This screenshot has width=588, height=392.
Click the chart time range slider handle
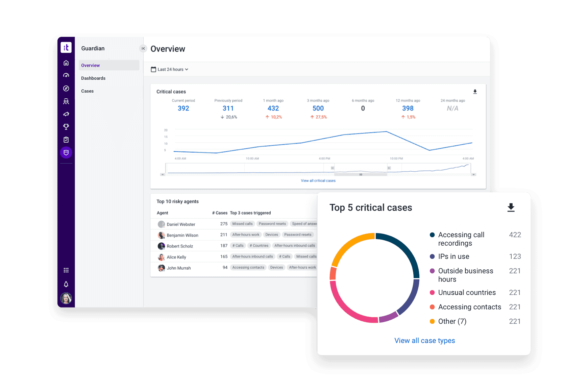point(361,174)
